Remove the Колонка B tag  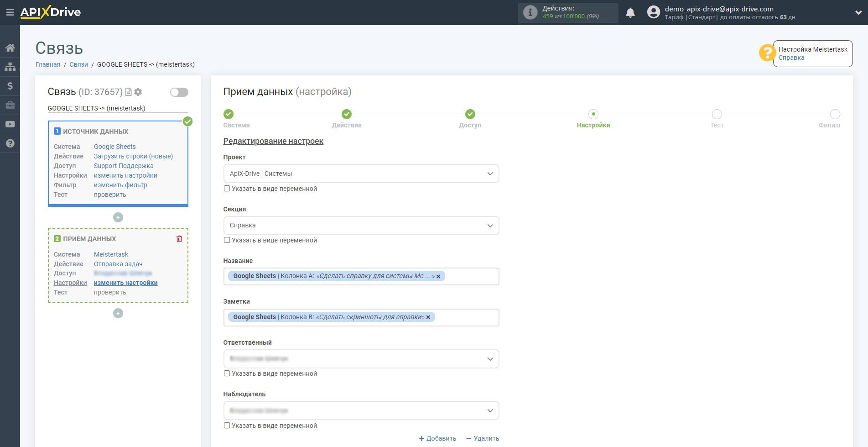click(428, 317)
